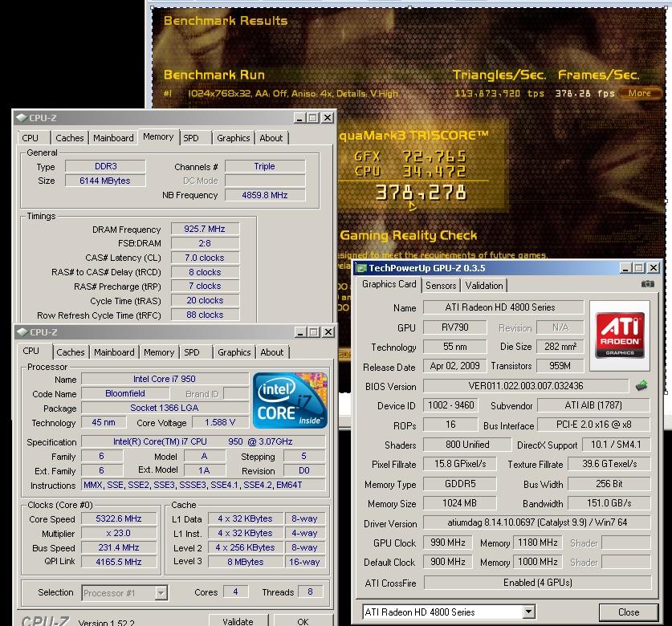This screenshot has height=626, width=672.
Task: Open SPD tab in upper CPU-Z window
Action: 191,138
